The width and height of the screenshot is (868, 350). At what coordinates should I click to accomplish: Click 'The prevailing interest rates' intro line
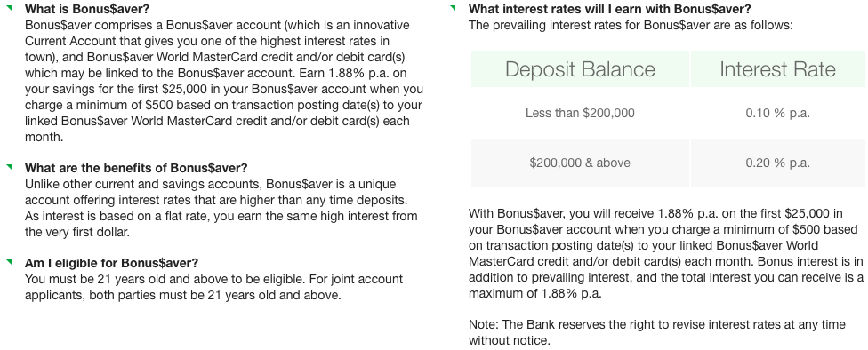[x=631, y=26]
